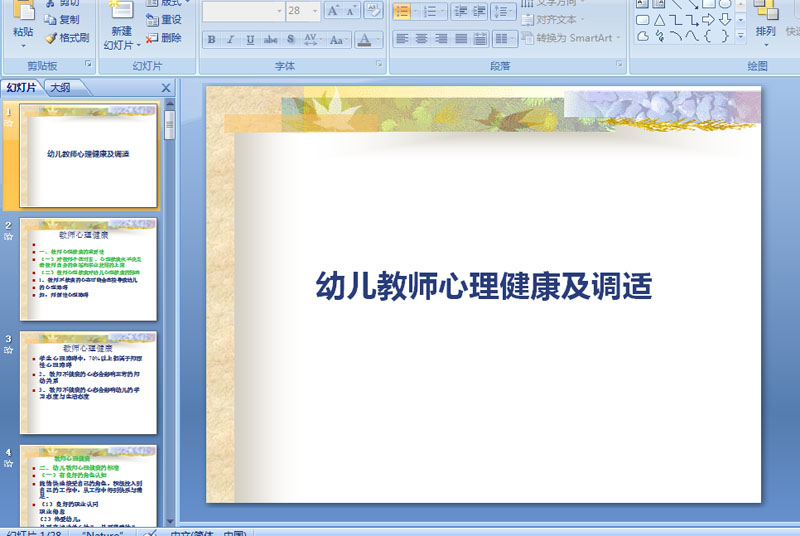Apply italic formatting to text
Viewport: 800px width, 536px height.
tap(231, 39)
